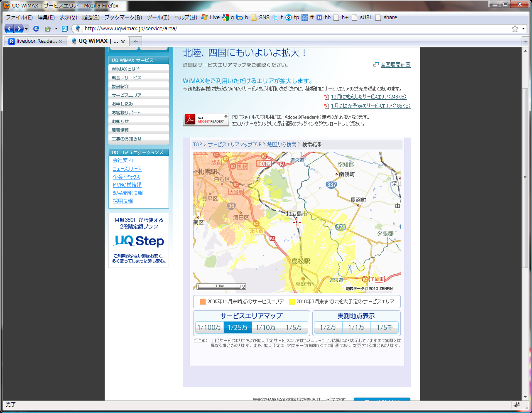The image size is (532, 413).
Task: Open the 'h+' bookmarklet
Action: (341, 17)
